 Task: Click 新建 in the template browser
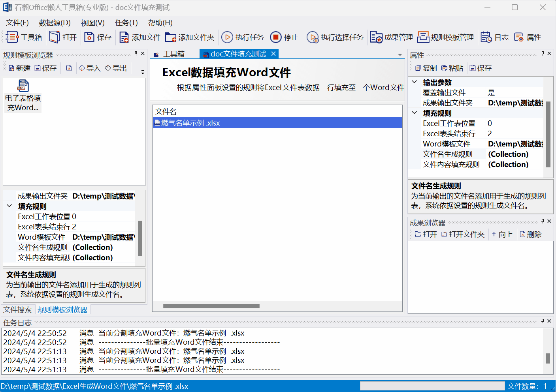click(x=19, y=68)
